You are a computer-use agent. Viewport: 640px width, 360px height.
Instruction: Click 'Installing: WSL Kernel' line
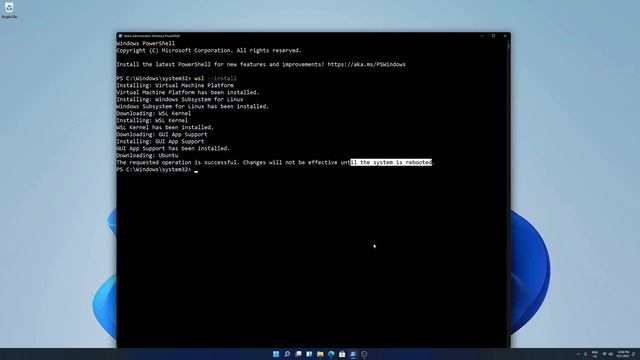pyautogui.click(x=152, y=120)
